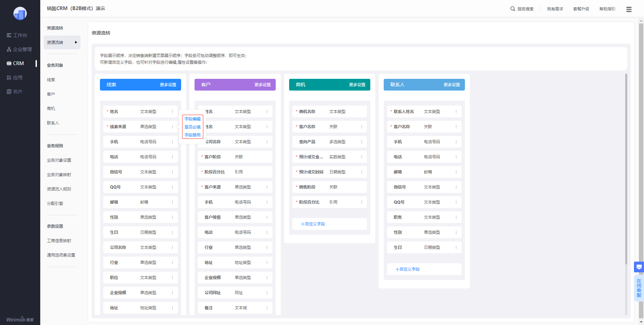This screenshot has height=325, width=644.
Task: Open the 工作台 sidebar item
Action: (x=17, y=35)
